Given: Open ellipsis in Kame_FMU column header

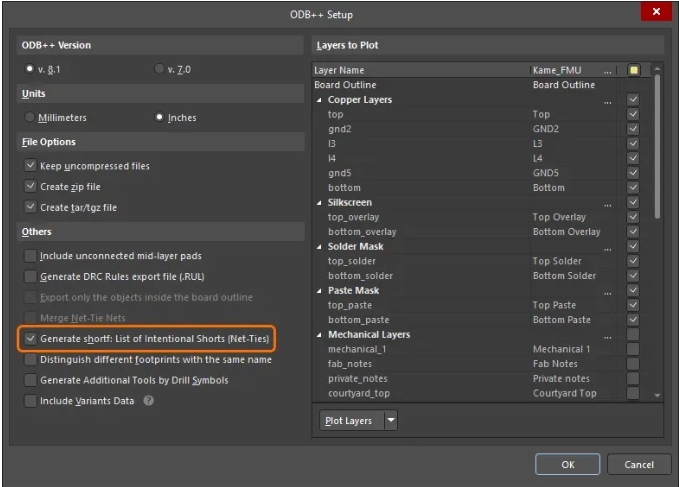Looking at the screenshot, I should (x=608, y=71).
